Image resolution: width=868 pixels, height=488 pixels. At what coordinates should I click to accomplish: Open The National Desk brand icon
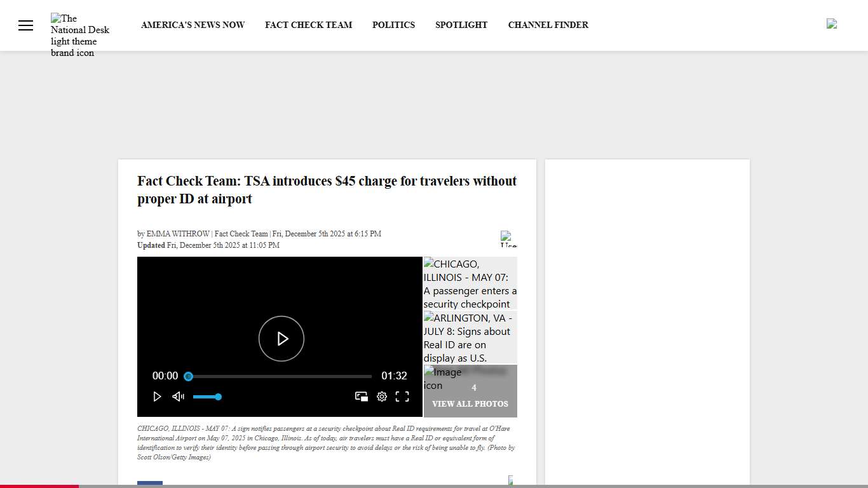click(x=79, y=35)
